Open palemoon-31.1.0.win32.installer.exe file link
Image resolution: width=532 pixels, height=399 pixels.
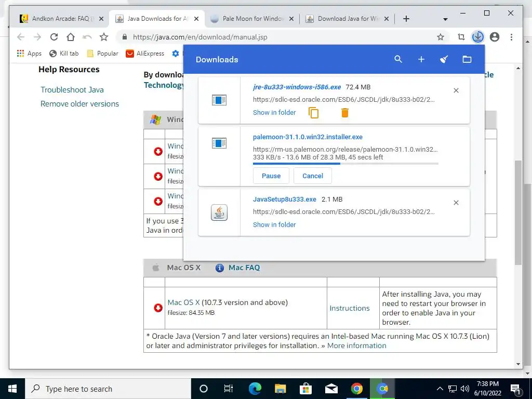pos(308,137)
